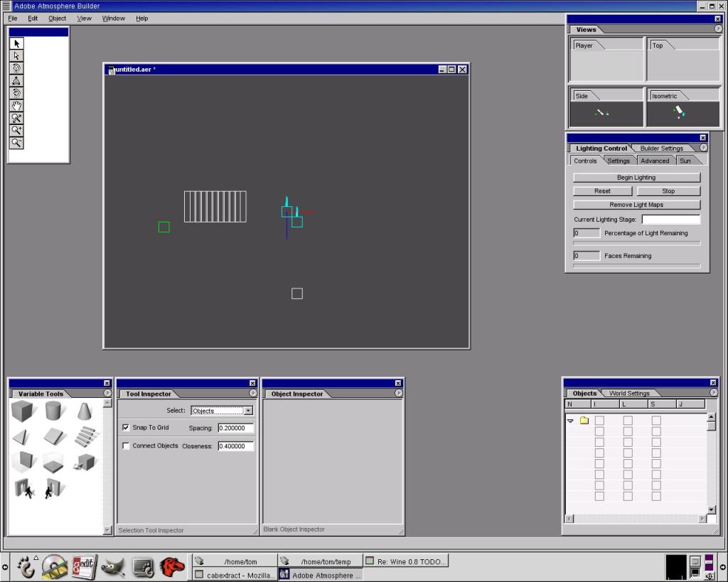728x582 pixels.
Task: Open the Select dropdown showing Objects
Action: pos(222,411)
